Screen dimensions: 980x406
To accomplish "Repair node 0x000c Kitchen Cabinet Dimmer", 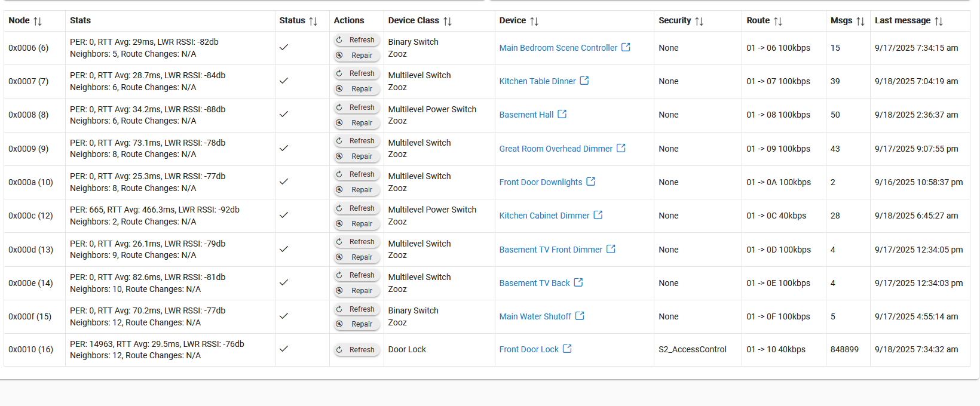I will point(356,223).
